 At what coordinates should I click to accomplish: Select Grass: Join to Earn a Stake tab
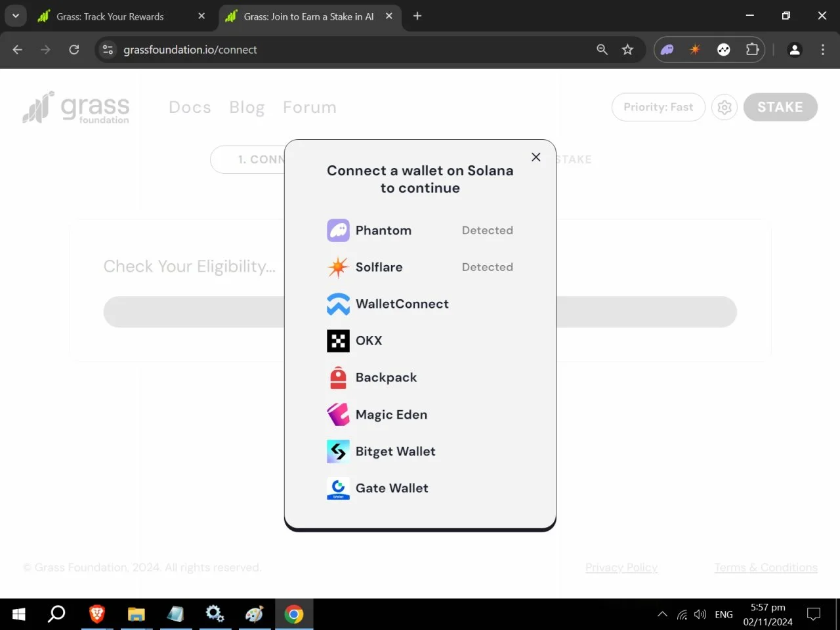[308, 16]
